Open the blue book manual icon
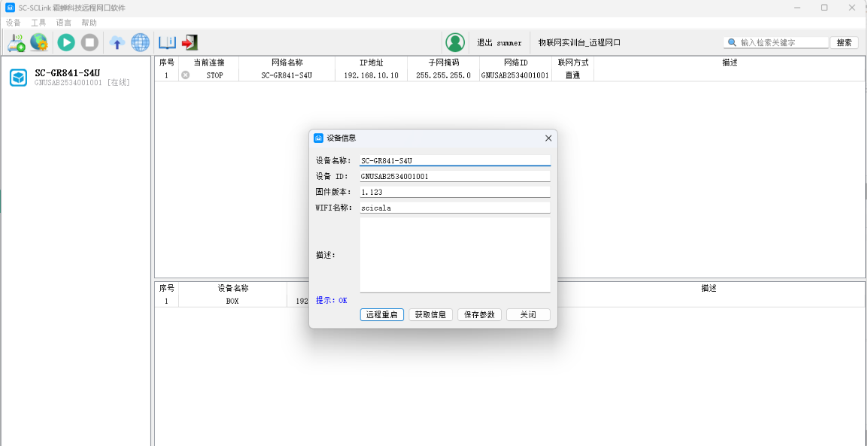The image size is (868, 446). (166, 43)
